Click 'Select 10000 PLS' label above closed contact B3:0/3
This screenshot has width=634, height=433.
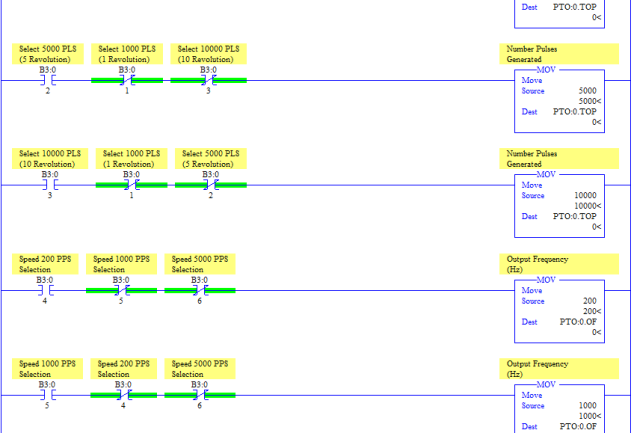209,54
